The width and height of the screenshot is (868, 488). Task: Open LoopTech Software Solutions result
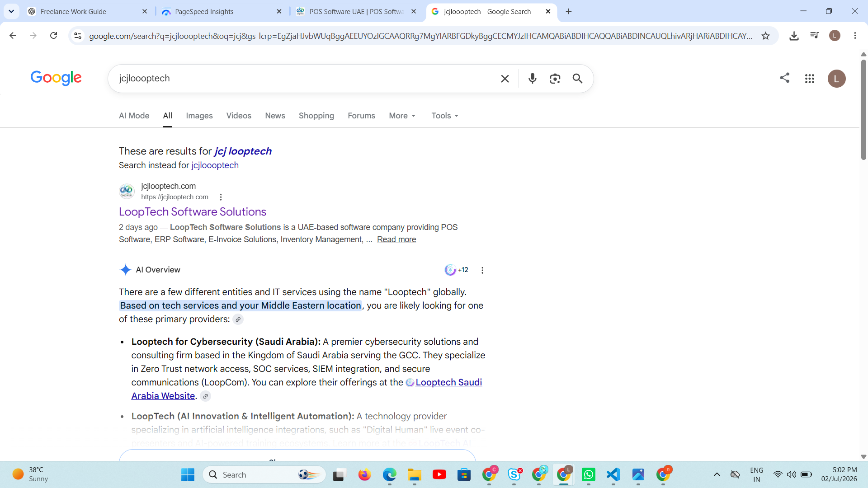point(193,212)
